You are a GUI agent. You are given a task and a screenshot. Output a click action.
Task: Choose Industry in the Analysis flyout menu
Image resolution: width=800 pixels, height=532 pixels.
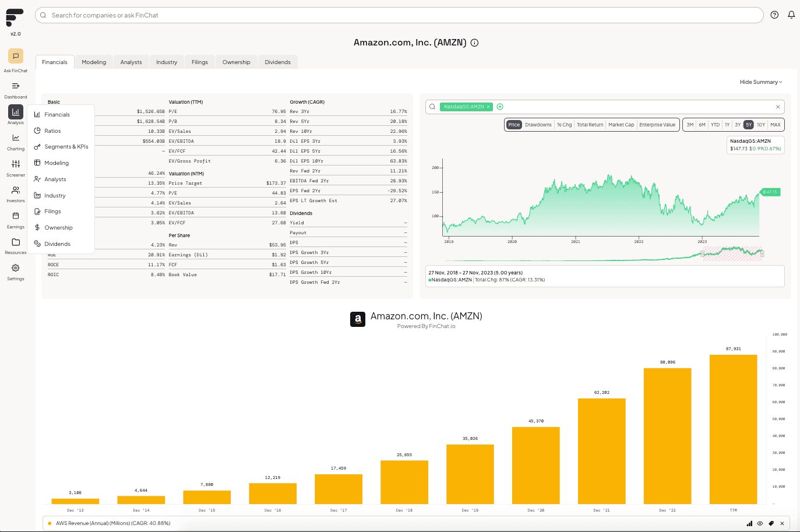[55, 196]
